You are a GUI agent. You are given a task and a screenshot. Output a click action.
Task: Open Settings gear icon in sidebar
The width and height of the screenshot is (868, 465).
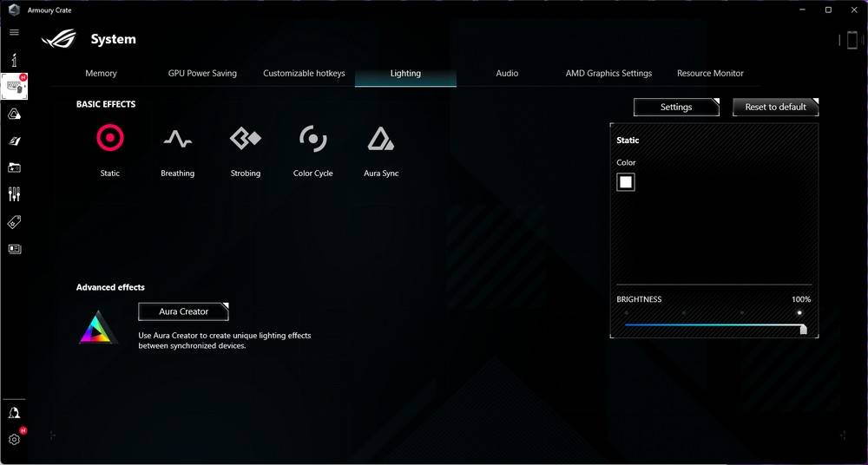tap(15, 440)
